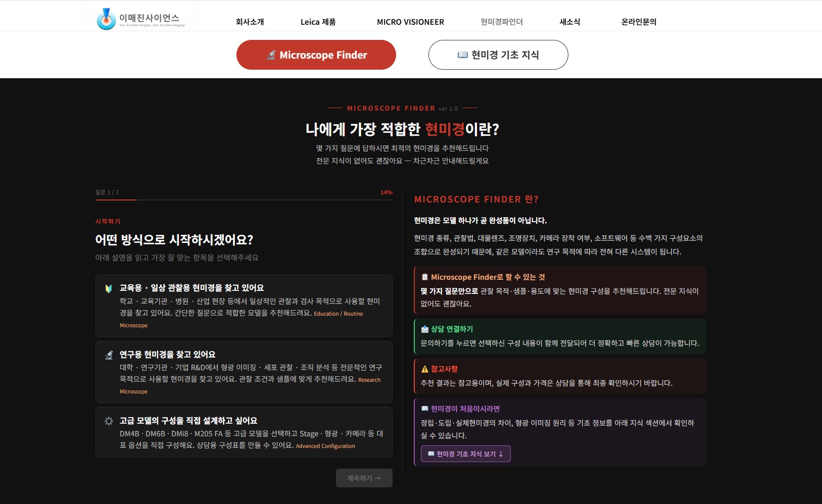Open the 온라인문의 menu
822x504 pixels.
coord(639,22)
